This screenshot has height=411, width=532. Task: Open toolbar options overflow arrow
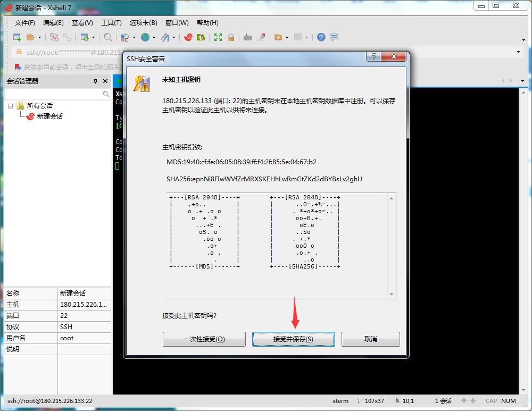523,40
